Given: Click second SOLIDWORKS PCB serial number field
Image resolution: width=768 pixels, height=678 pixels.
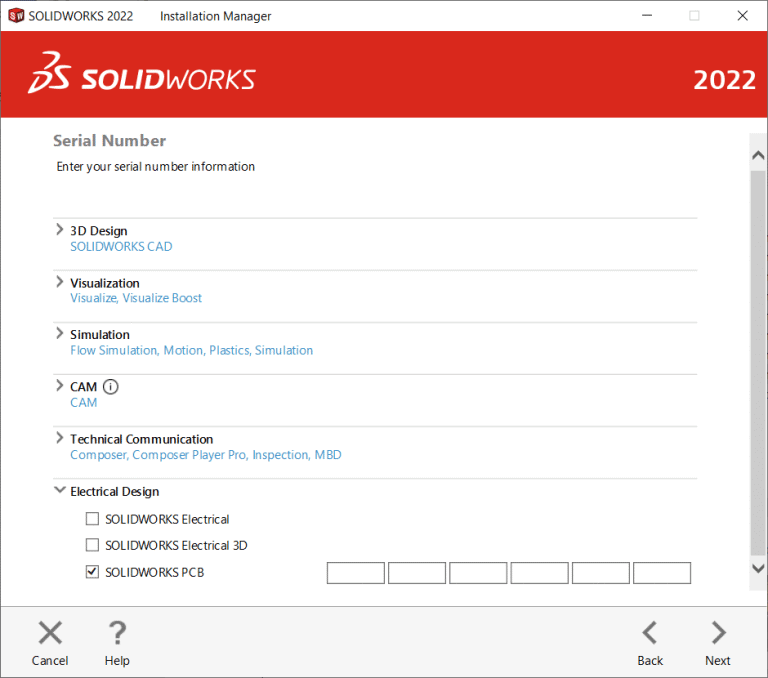Looking at the screenshot, I should point(417,573).
